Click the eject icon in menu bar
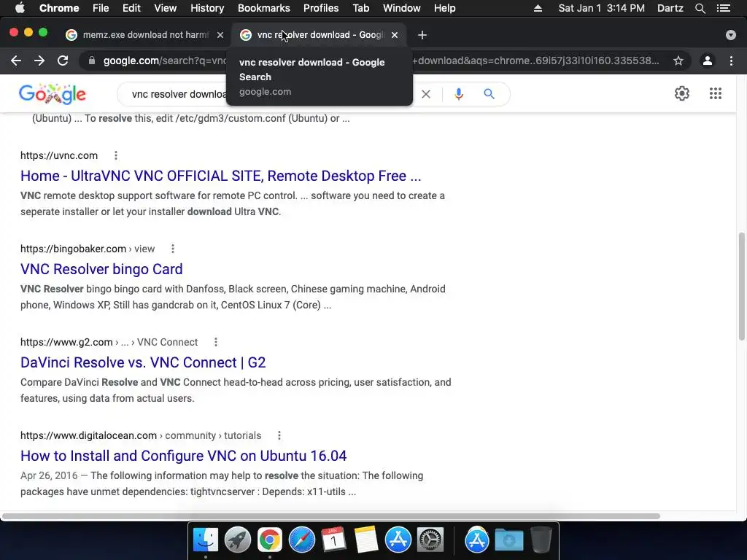The width and height of the screenshot is (747, 560). click(x=538, y=8)
